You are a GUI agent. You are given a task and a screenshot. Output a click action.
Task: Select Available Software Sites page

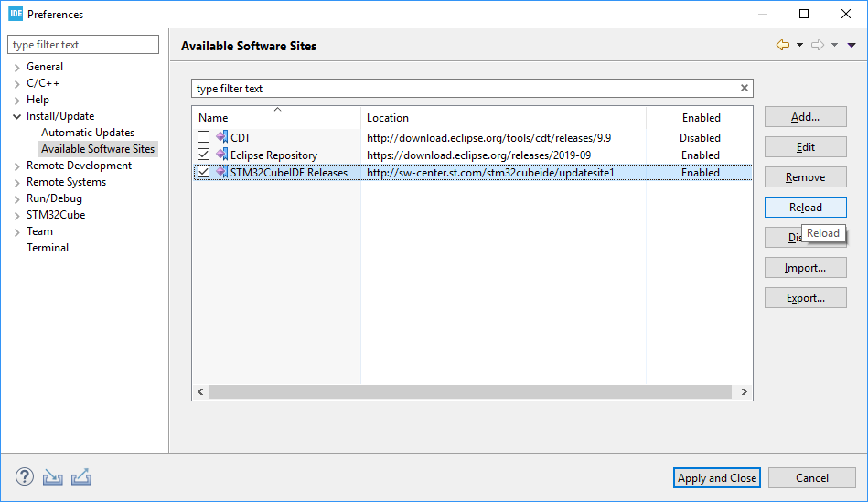tap(98, 149)
